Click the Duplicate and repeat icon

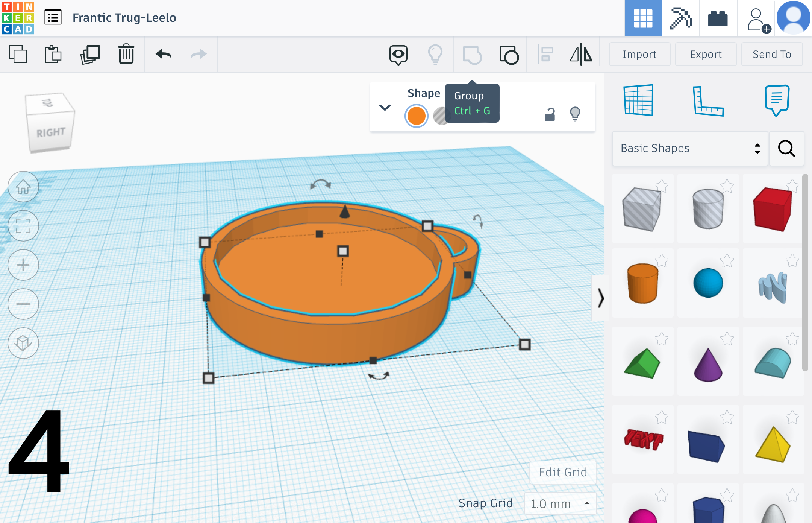90,55
